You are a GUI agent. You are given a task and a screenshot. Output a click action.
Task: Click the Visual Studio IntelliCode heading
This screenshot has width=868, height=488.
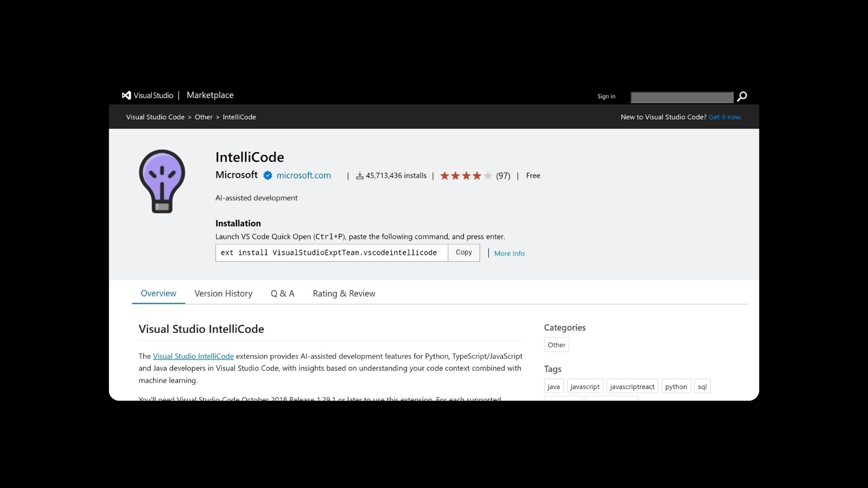click(201, 329)
